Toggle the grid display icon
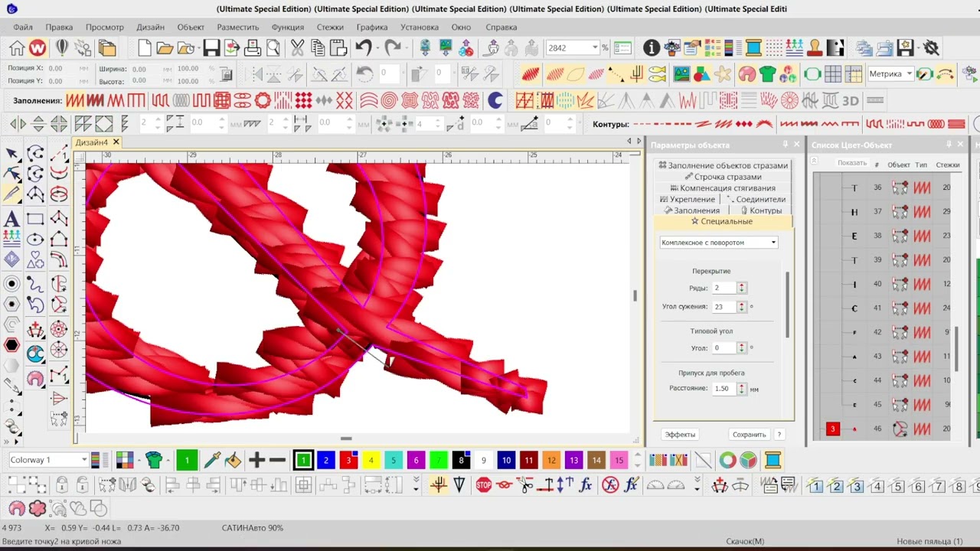Image resolution: width=980 pixels, height=551 pixels. (833, 74)
